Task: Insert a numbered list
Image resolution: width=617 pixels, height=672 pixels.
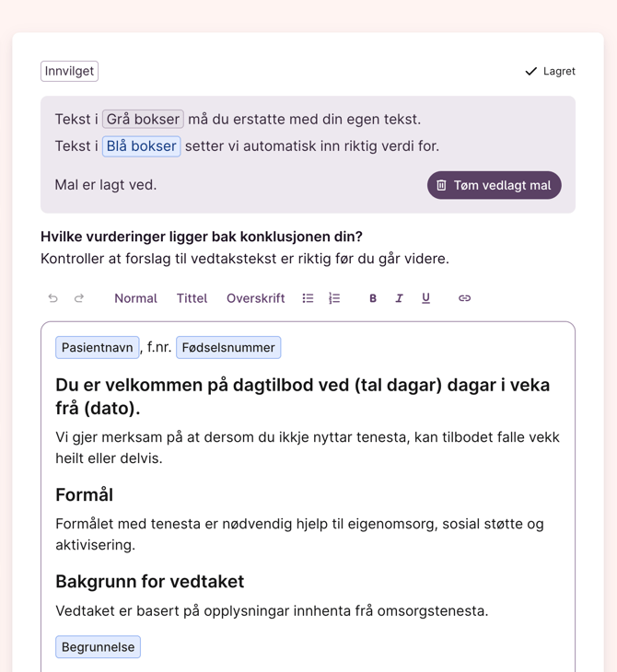Action: (x=334, y=298)
